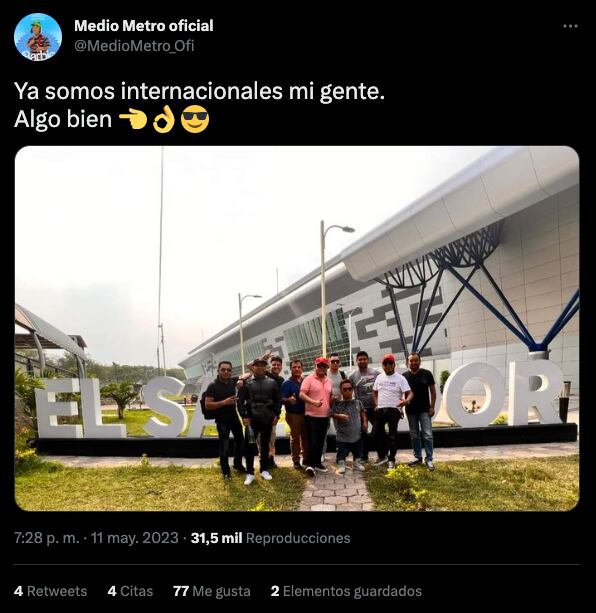Click the sunglasses smiley emoji

tap(195, 120)
